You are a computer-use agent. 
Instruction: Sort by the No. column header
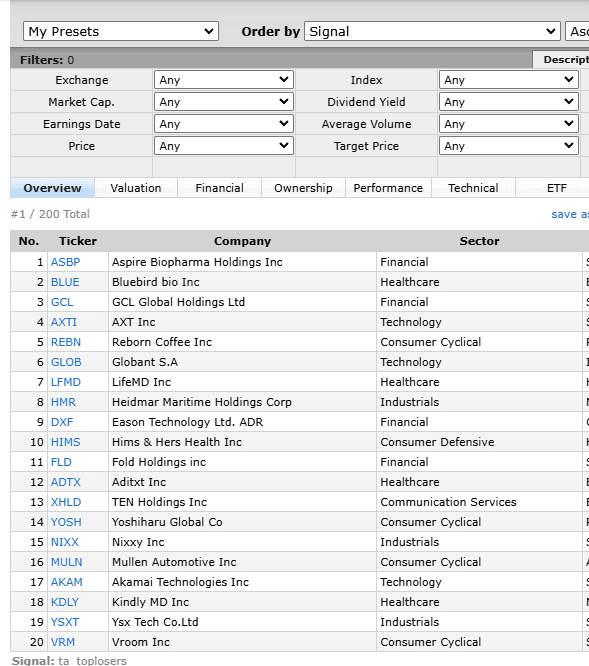click(x=29, y=241)
